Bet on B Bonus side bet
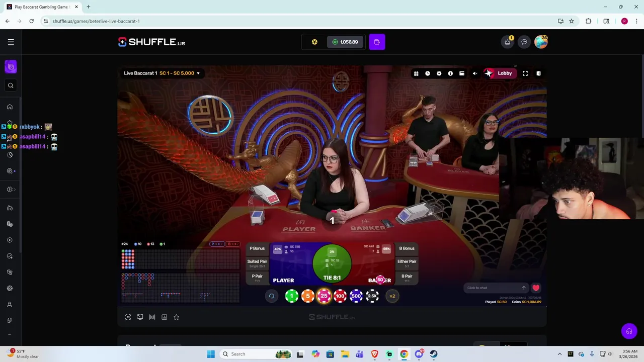644x362 pixels. click(407, 248)
